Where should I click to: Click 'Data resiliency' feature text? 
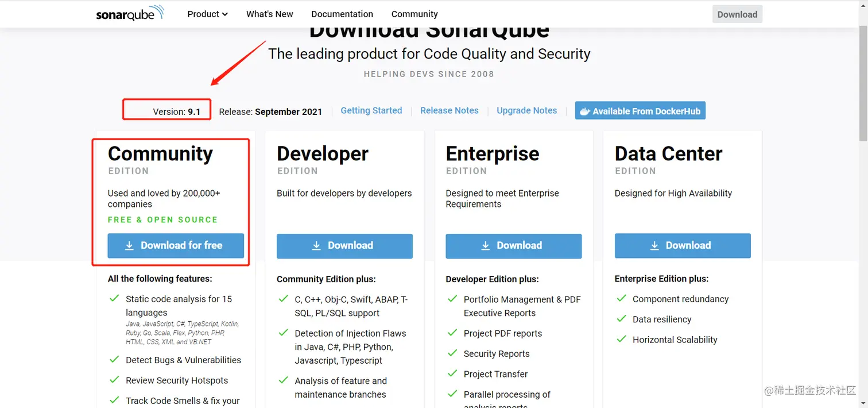(x=662, y=320)
